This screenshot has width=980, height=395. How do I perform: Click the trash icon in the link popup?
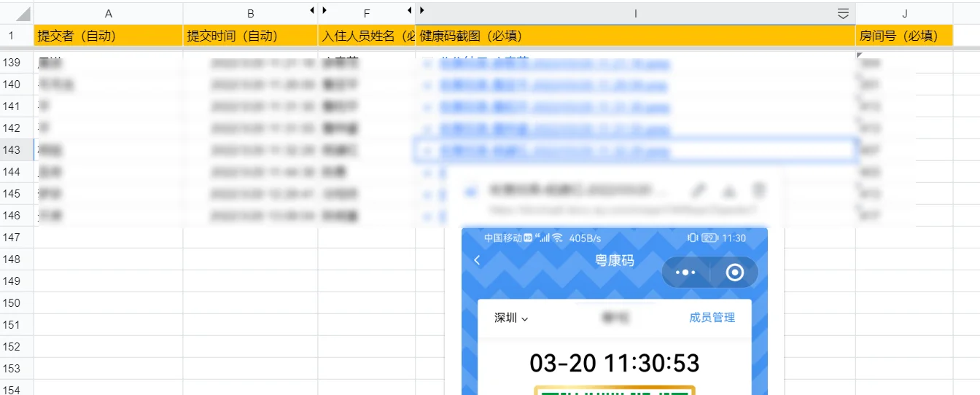click(758, 191)
